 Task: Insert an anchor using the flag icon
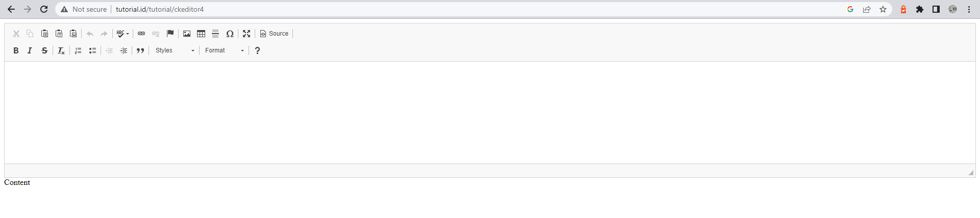click(x=170, y=34)
